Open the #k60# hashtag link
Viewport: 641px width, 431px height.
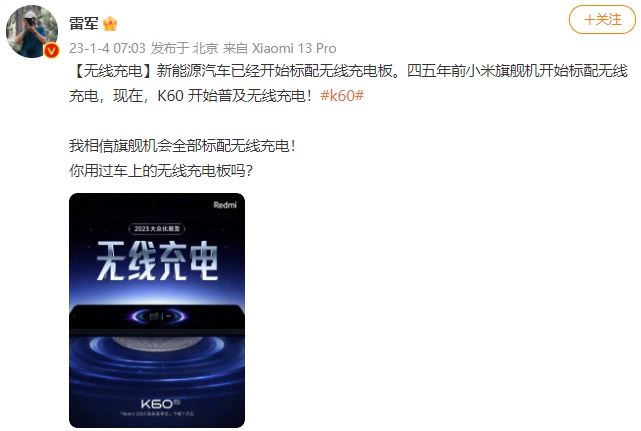(342, 96)
